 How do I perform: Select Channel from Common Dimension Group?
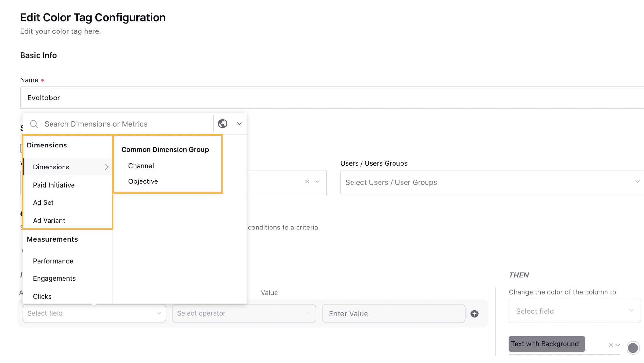coord(140,165)
